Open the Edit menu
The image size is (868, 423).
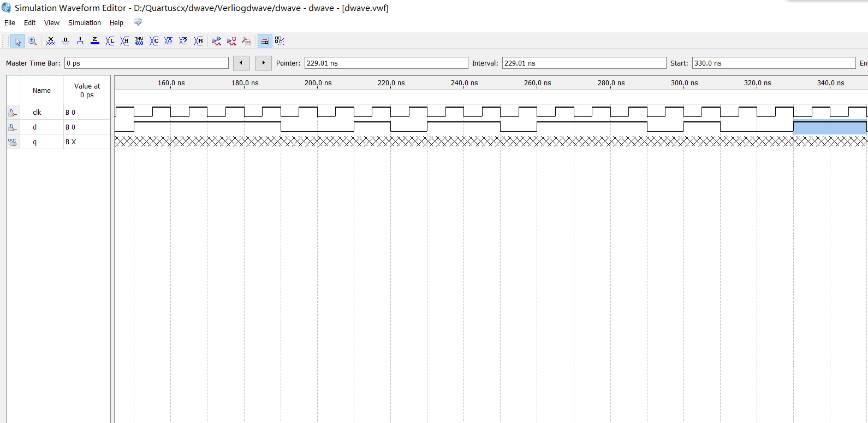pos(29,23)
